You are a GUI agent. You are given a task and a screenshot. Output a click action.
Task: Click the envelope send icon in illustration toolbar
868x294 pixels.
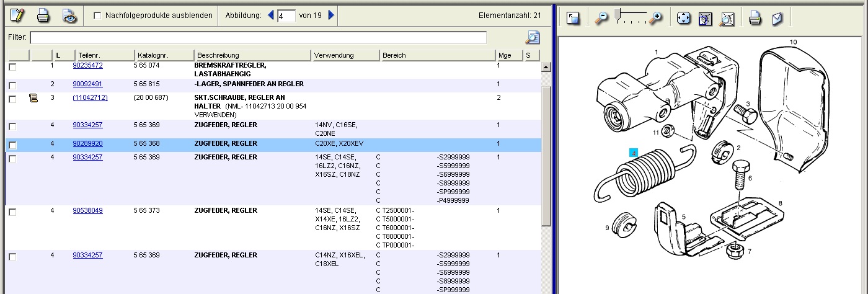click(777, 18)
